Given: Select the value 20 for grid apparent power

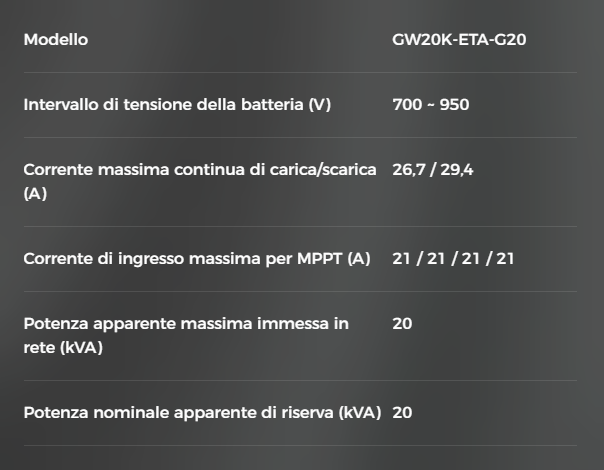Looking at the screenshot, I should (x=402, y=325).
